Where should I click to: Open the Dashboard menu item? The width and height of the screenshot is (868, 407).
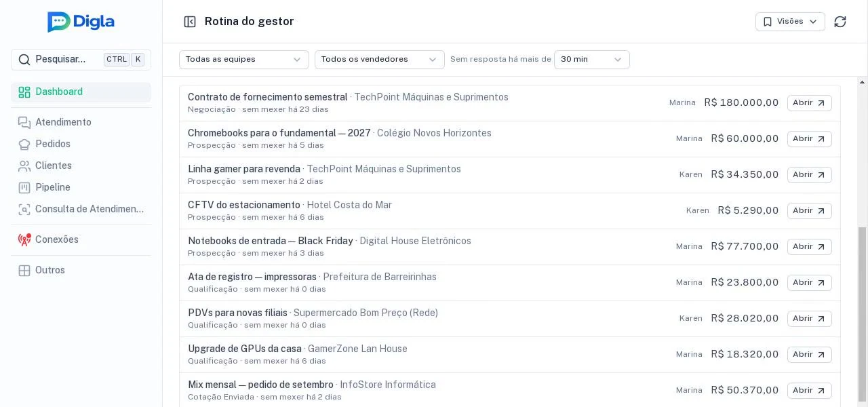(x=81, y=92)
